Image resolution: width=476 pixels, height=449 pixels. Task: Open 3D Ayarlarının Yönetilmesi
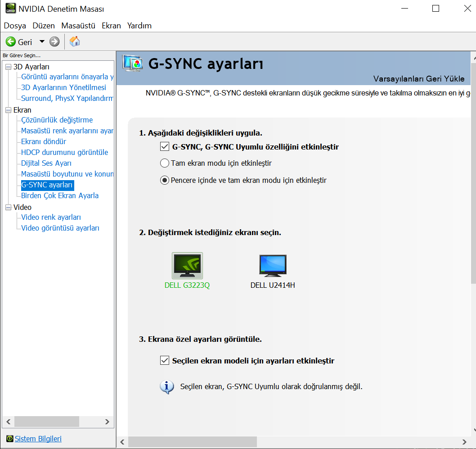click(x=63, y=87)
